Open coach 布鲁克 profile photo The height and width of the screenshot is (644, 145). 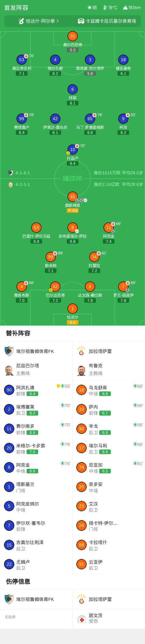point(82,370)
